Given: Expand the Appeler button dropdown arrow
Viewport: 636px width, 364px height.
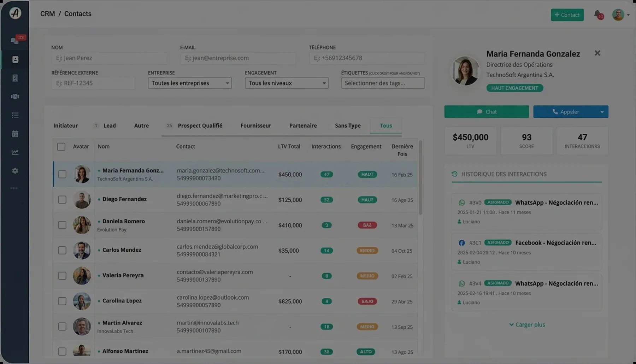Looking at the screenshot, I should click(x=602, y=112).
